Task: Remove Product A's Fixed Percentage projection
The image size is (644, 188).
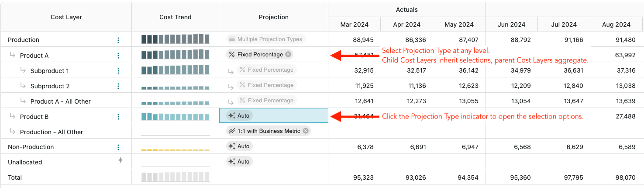Action: click(288, 55)
